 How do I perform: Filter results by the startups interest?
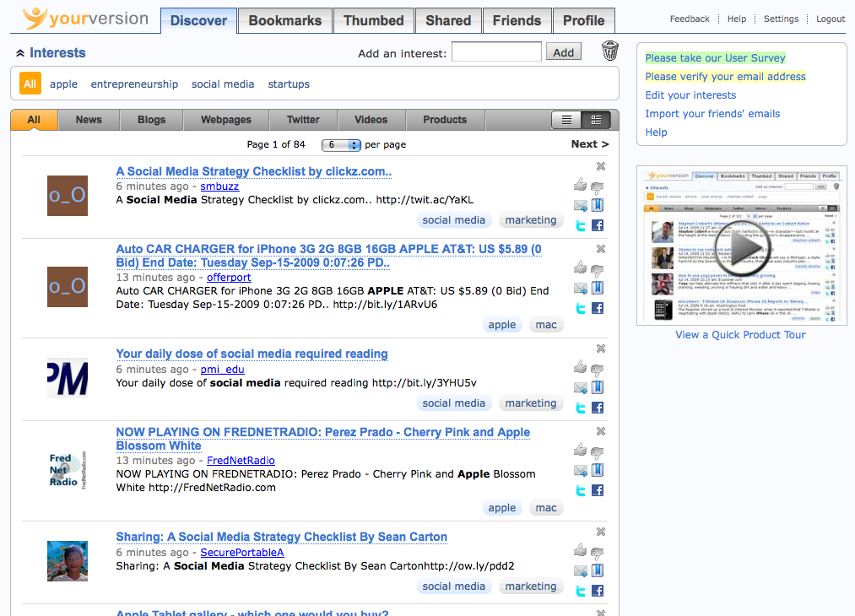[289, 84]
